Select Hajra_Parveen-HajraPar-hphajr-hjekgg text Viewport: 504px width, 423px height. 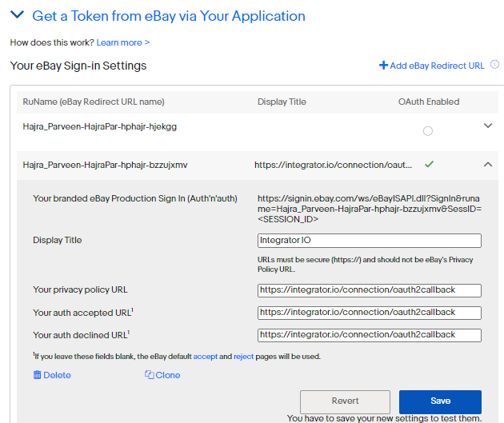[x=100, y=126]
